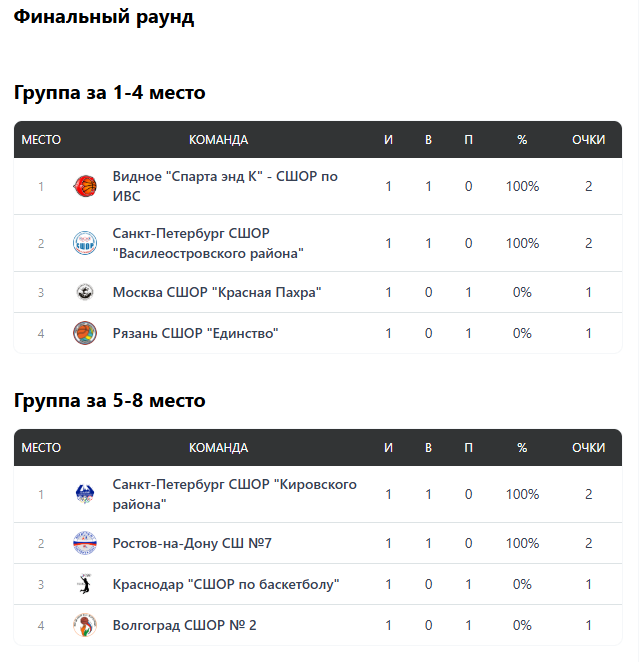The image size is (639, 662).
Task: Click the Кировского района team logo
Action: tap(85, 494)
